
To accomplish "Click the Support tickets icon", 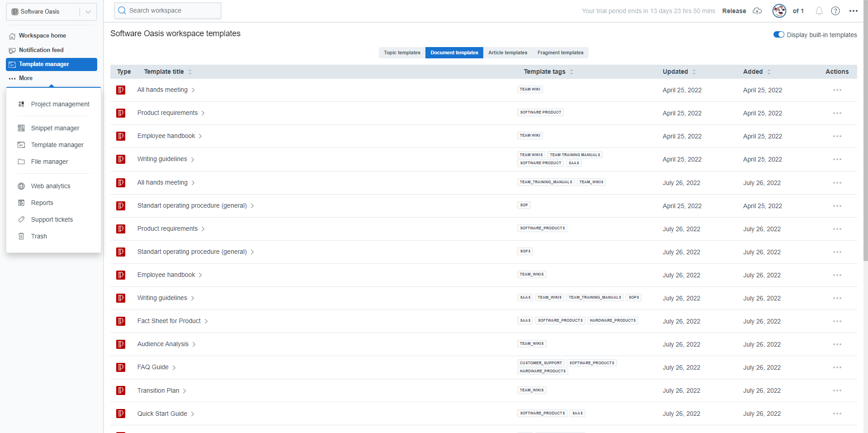I will [x=21, y=219].
